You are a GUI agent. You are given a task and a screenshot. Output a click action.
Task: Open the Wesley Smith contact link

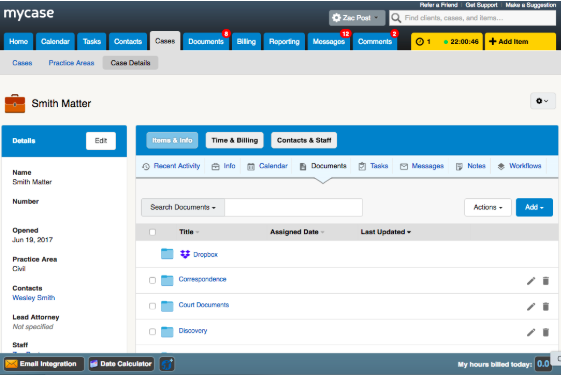click(34, 298)
